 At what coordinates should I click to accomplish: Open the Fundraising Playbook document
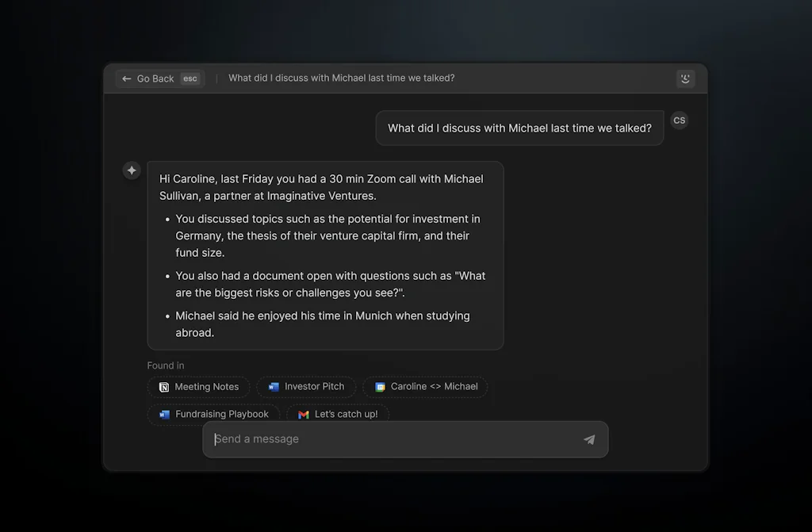click(213, 414)
